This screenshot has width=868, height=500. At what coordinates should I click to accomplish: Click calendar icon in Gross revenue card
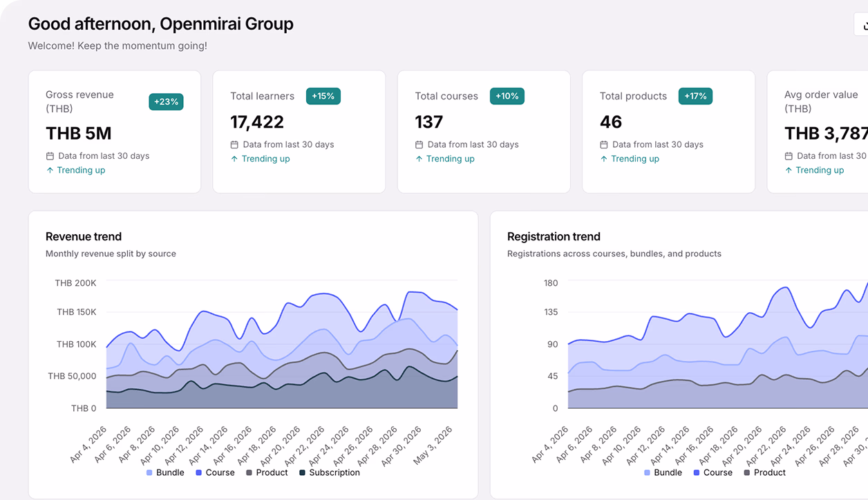(50, 156)
